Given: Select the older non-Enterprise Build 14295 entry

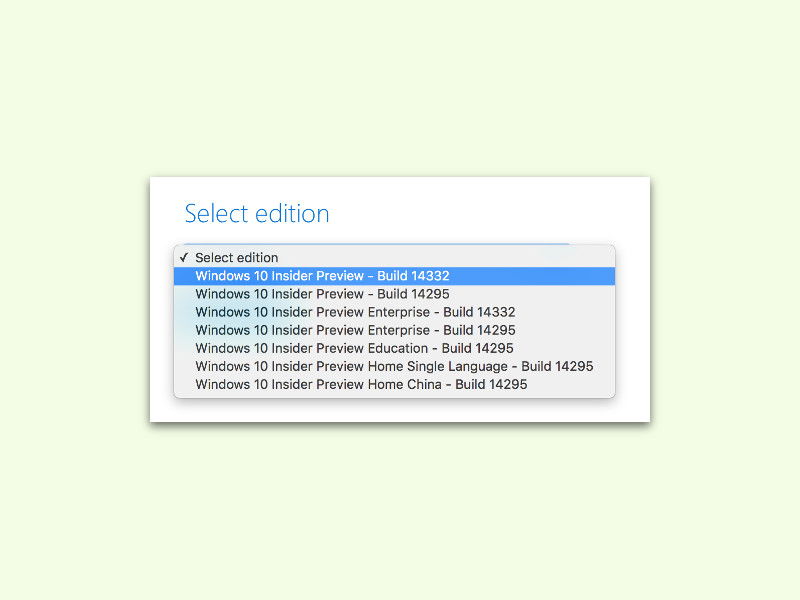Looking at the screenshot, I should (394, 294).
